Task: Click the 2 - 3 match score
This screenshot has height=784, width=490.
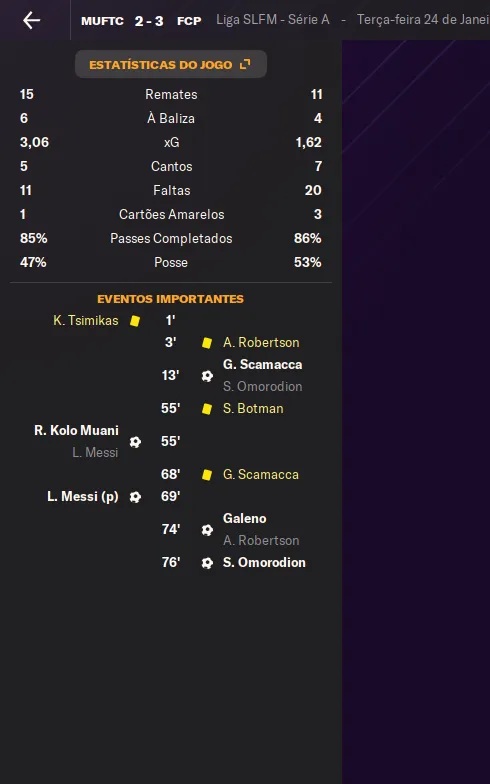Action: click(x=149, y=21)
